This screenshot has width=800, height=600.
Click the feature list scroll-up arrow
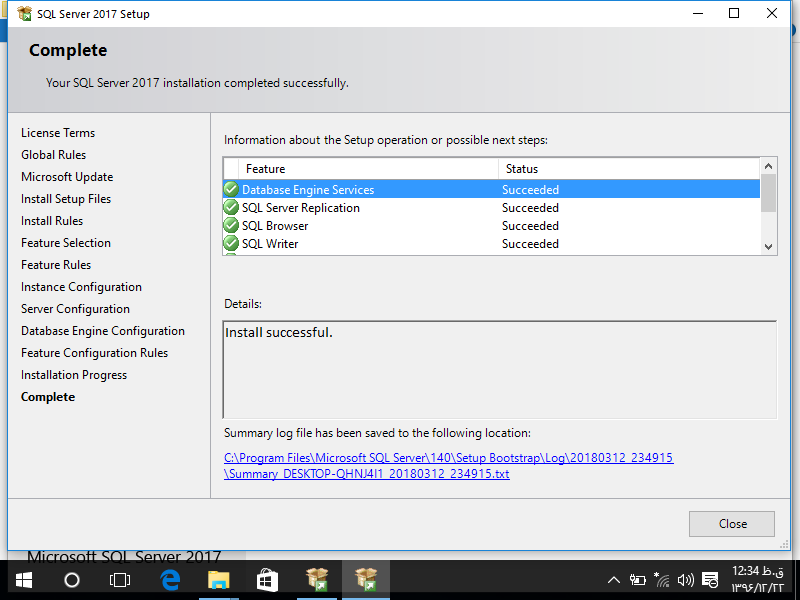click(x=768, y=166)
